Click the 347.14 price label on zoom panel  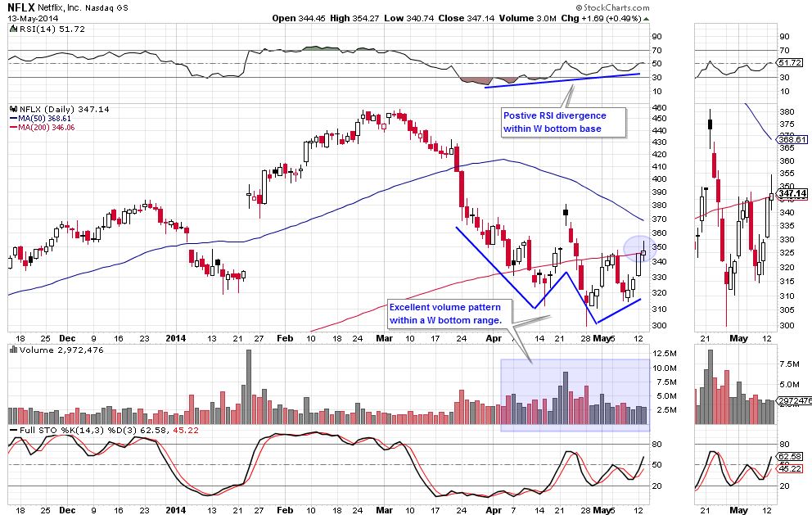click(793, 193)
